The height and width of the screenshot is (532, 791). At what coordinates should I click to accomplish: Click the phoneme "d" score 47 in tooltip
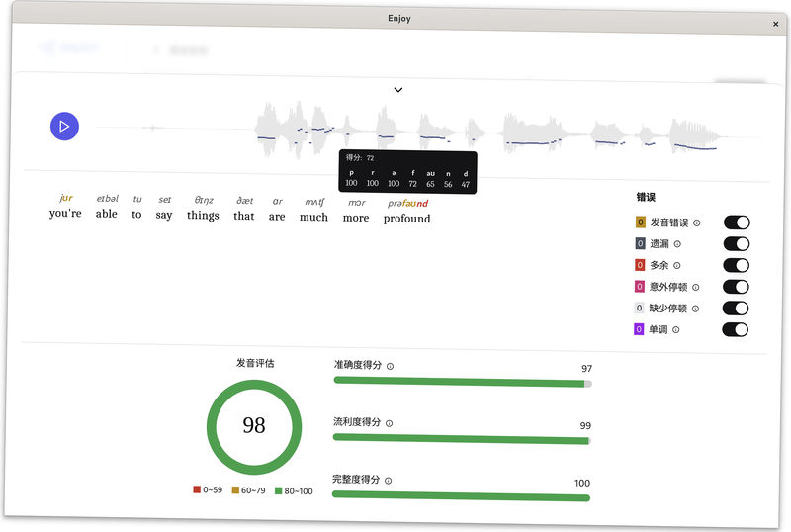(x=466, y=185)
